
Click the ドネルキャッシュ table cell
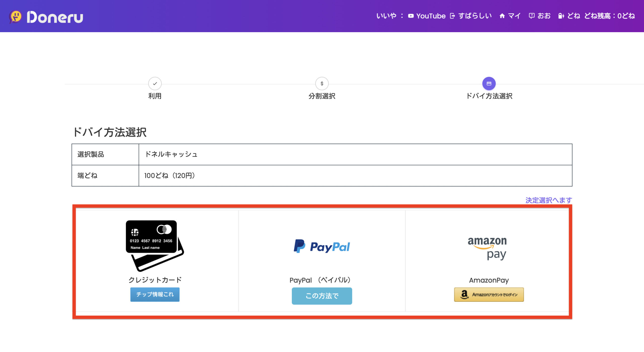355,155
